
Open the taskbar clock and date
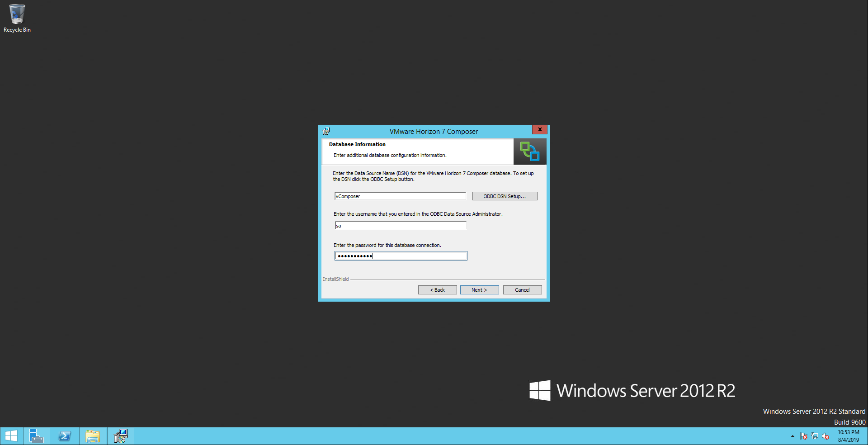(x=848, y=436)
